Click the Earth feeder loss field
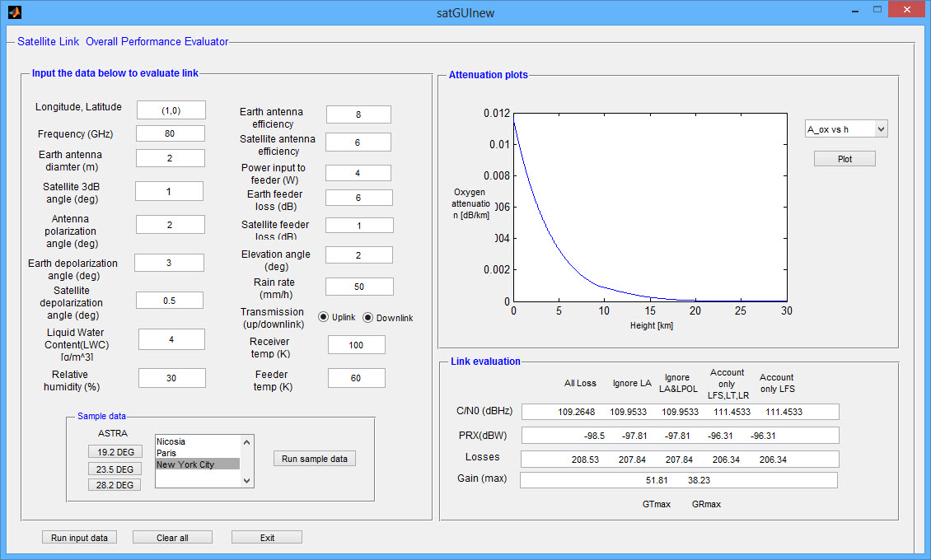The image size is (931, 560). tap(359, 198)
